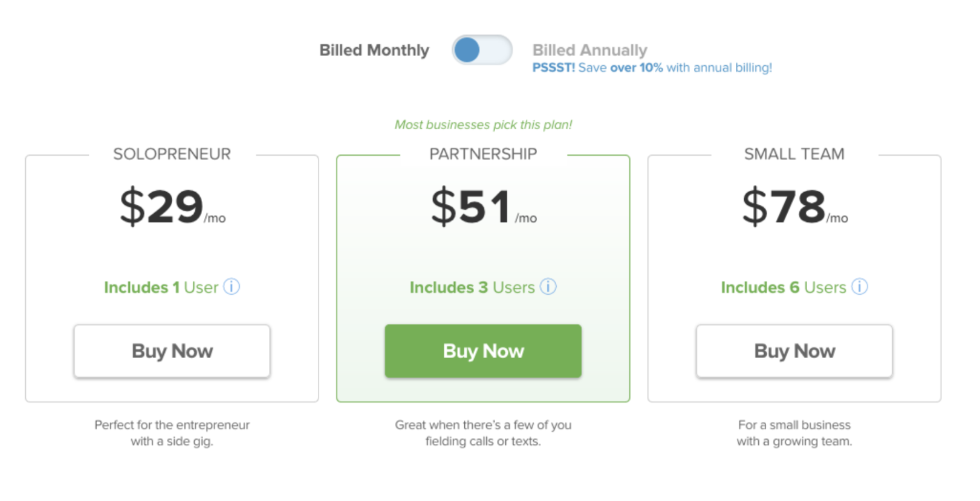The image size is (980, 501).
Task: Click info icon next to Includes 1 User
Action: 232,287
